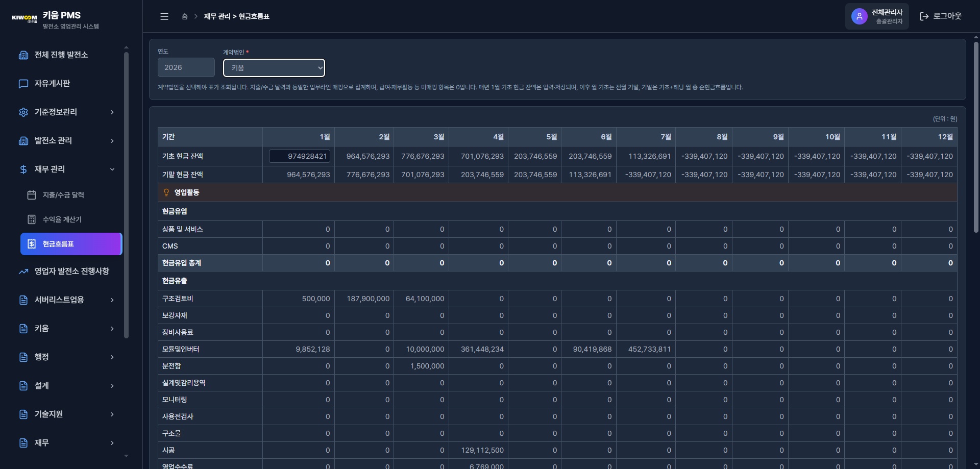The image size is (980, 469).
Task: Expand the 설계 chevron
Action: point(112,386)
